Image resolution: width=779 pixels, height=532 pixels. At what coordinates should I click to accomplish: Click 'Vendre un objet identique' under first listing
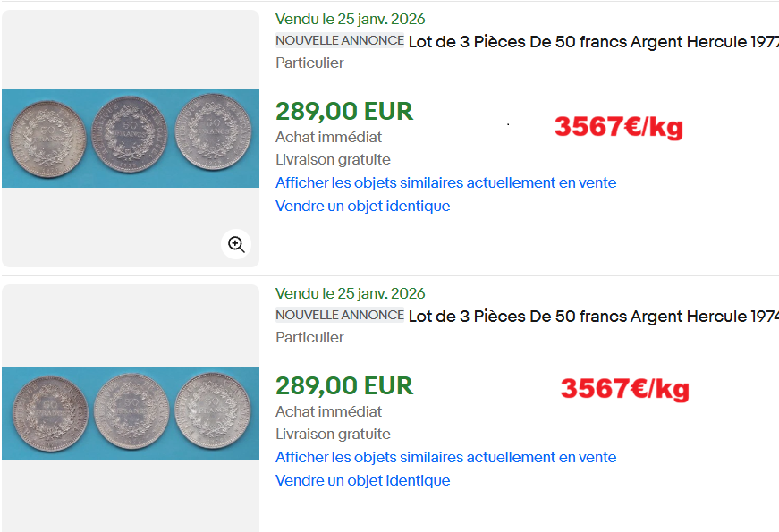coord(362,206)
